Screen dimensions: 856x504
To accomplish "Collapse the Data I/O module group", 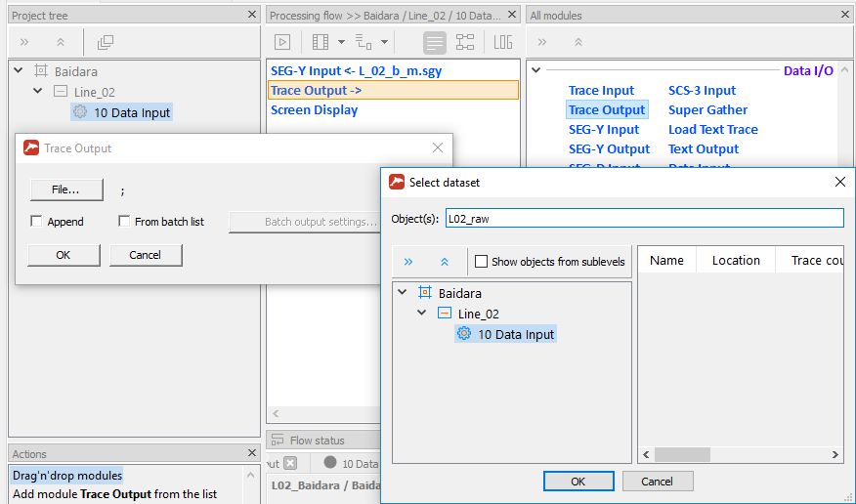I will pyautogui.click(x=536, y=69).
